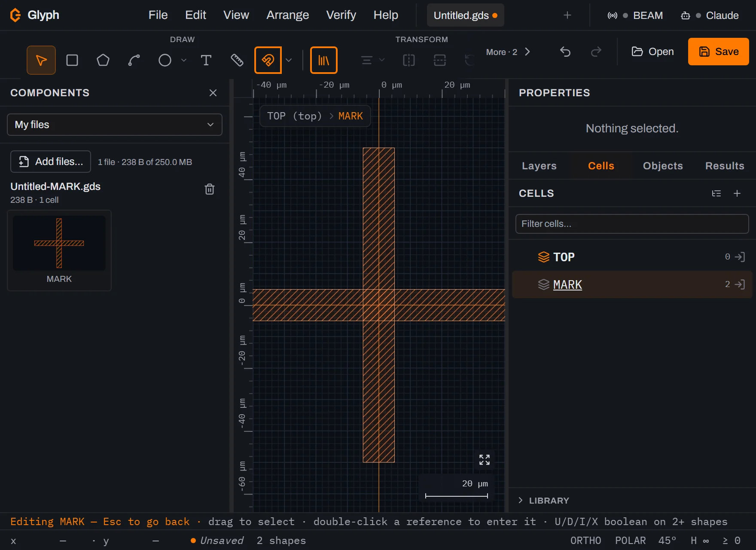Click the redo arrow

[596, 52]
